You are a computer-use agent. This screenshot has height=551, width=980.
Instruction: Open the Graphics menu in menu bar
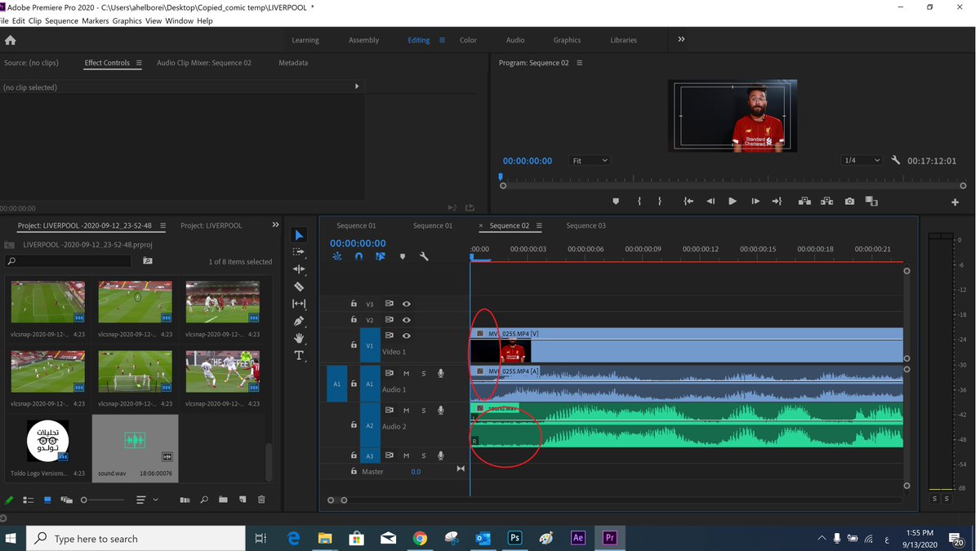point(127,20)
